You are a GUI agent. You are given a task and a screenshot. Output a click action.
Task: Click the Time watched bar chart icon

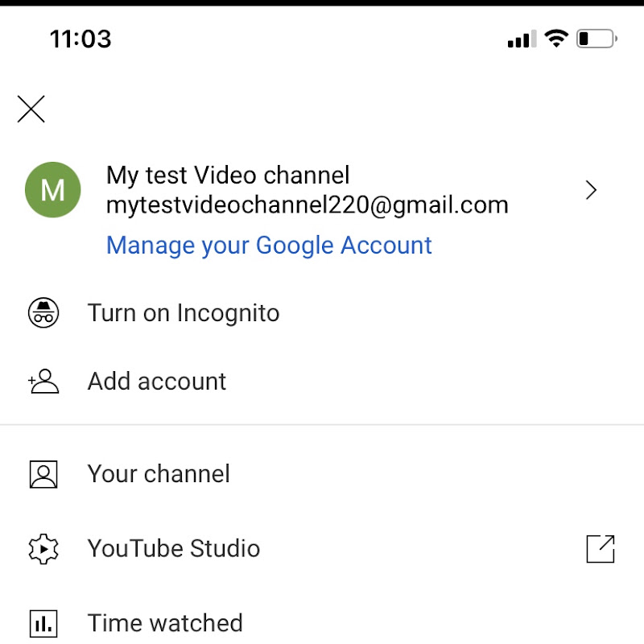click(43, 623)
